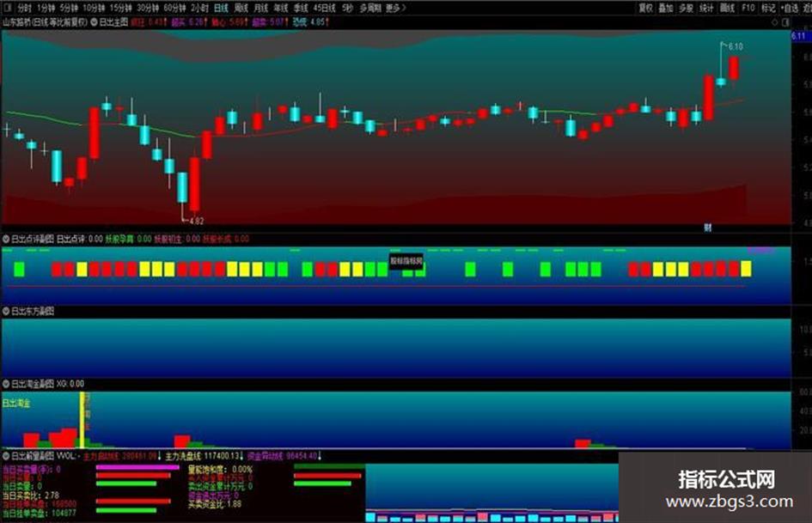Viewport: 812px width, 523px height.
Task: Open the 复权 adjustment option
Action: pyautogui.click(x=646, y=8)
